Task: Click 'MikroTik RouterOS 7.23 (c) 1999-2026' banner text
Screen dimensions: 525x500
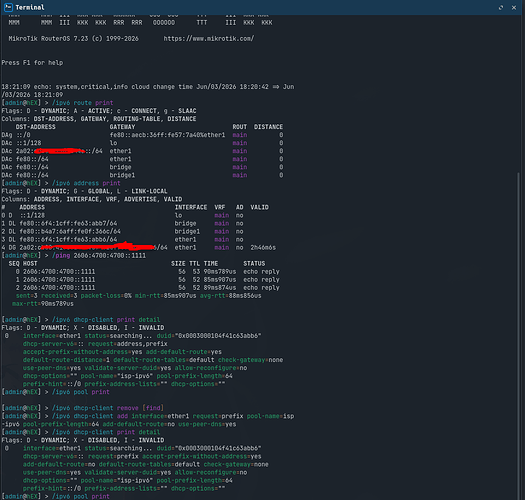Action: (73, 39)
